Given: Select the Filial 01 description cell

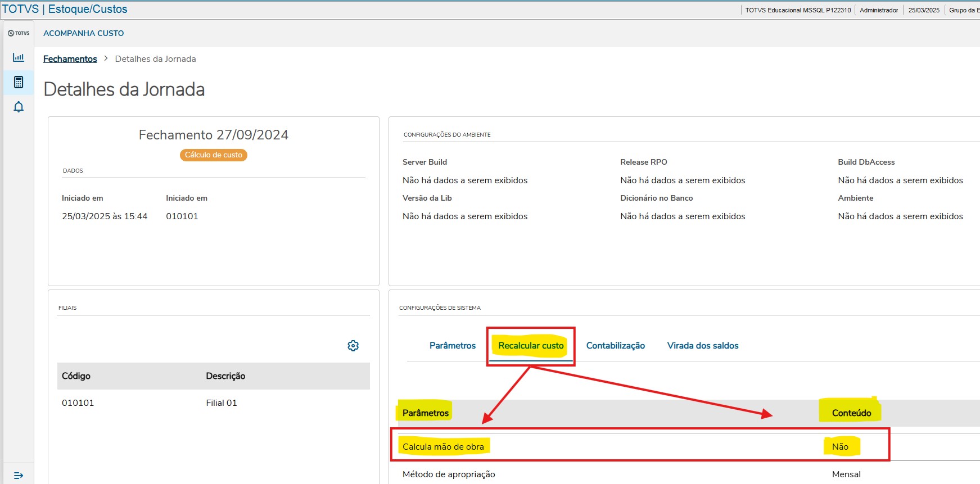Looking at the screenshot, I should point(222,403).
